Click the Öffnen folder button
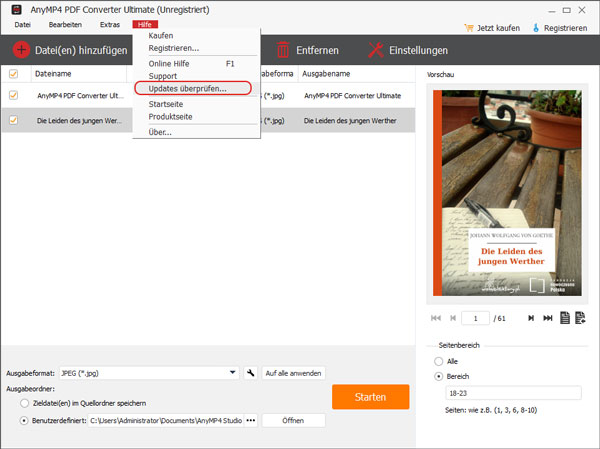Image resolution: width=600 pixels, height=449 pixels. pyautogui.click(x=293, y=420)
